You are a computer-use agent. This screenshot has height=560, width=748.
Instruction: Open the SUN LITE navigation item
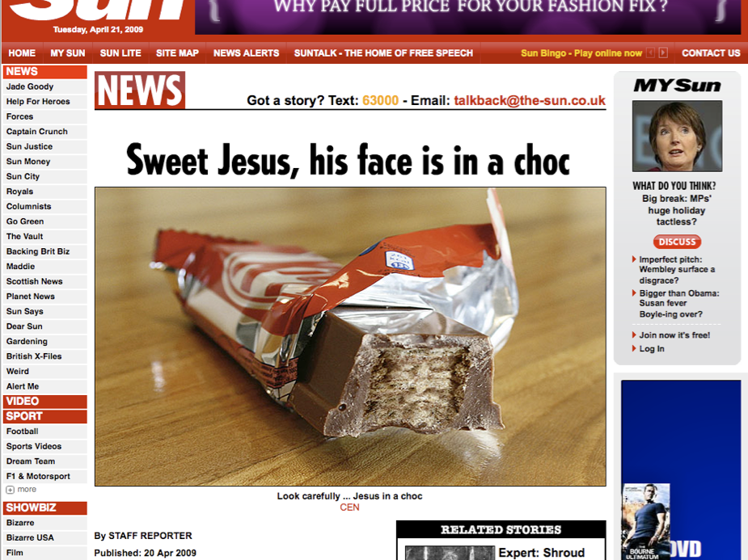(x=120, y=53)
